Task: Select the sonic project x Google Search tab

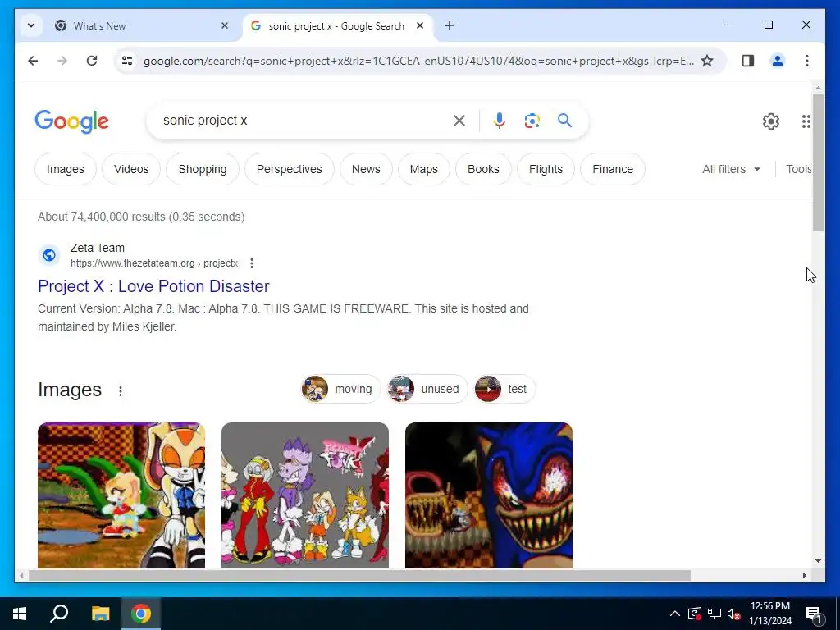Action: pos(336,25)
